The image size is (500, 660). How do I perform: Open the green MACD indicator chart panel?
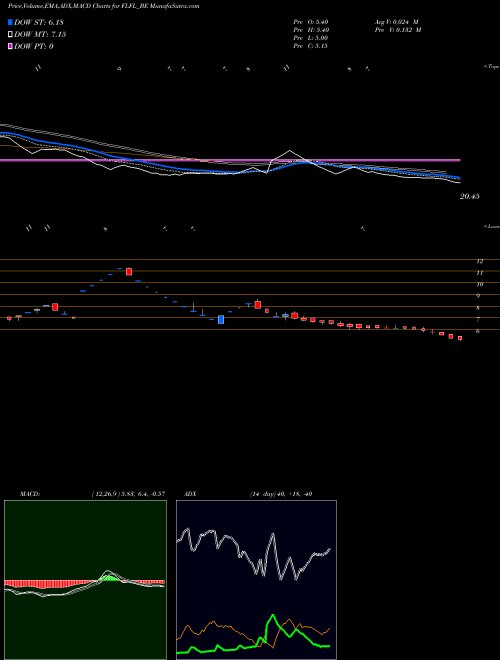click(x=85, y=580)
